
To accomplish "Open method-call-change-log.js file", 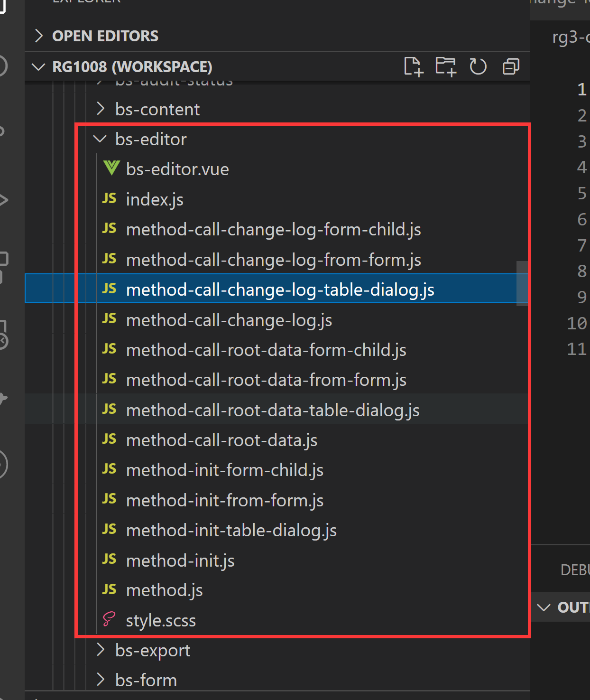I will point(229,320).
